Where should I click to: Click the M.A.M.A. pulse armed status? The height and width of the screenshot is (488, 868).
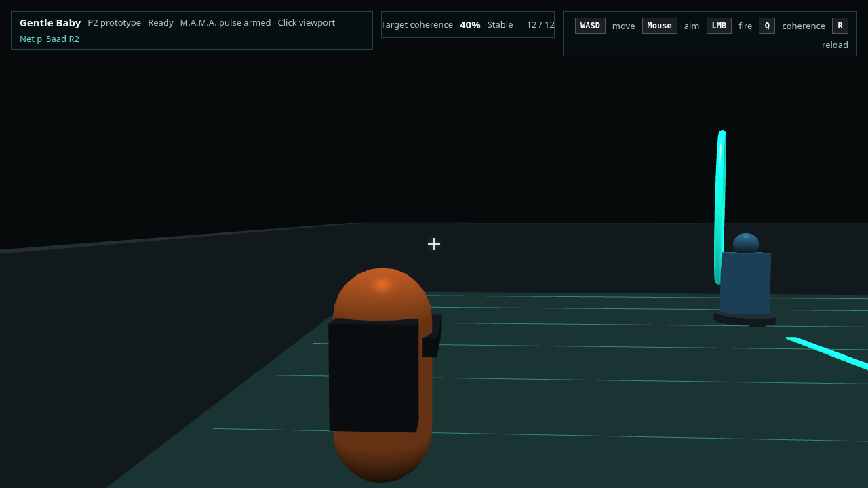[x=225, y=23]
